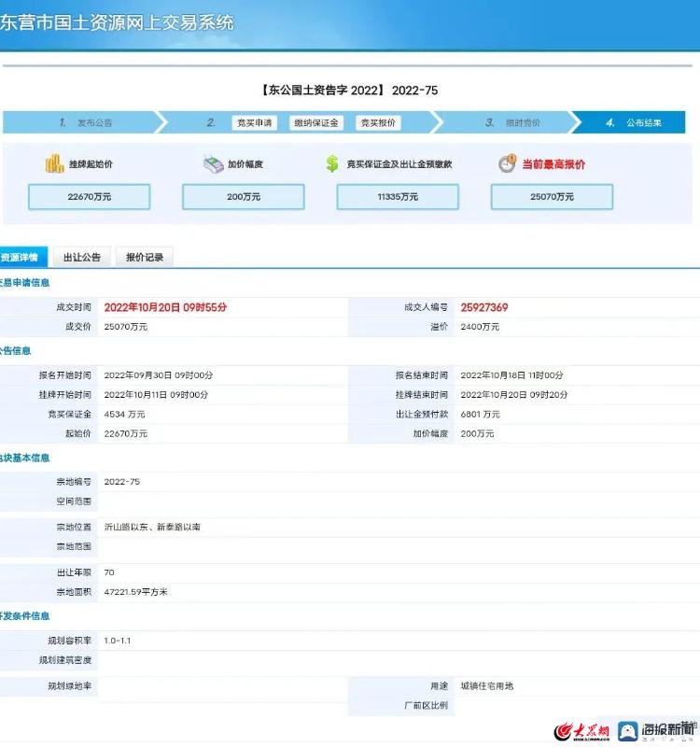Screen dimensions: 700x748
Task: Click the 200万元 increment value box
Action: click(x=243, y=197)
